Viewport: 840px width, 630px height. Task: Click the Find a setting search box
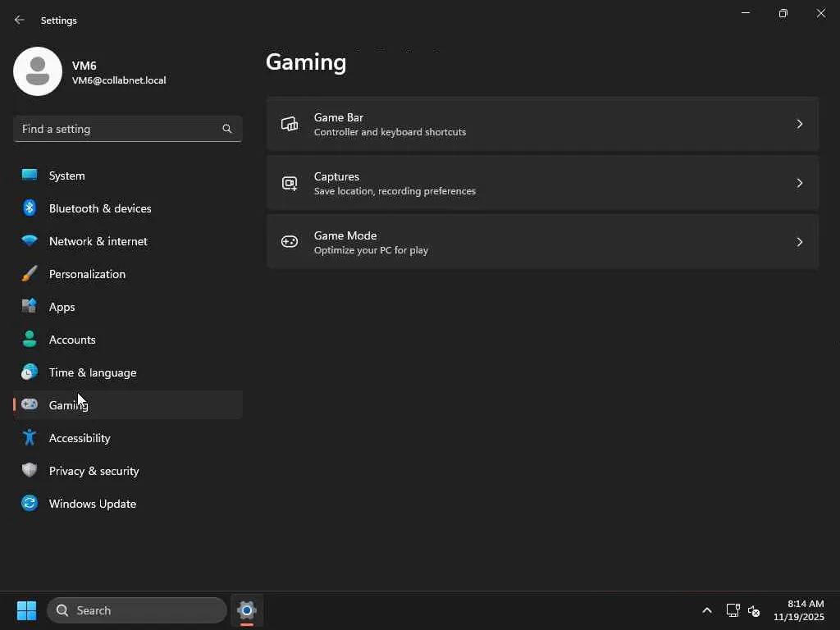coord(120,129)
